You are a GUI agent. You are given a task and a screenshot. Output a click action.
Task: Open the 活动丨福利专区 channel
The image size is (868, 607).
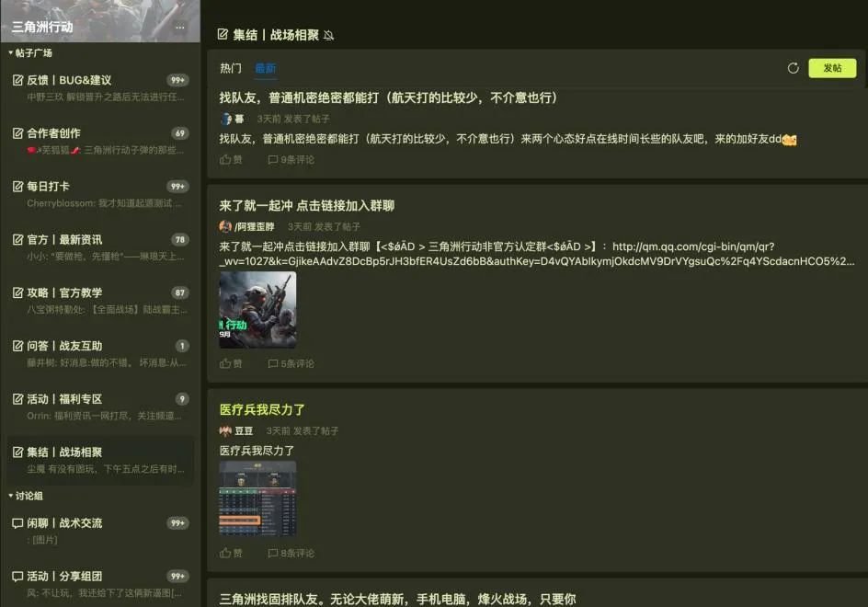coord(100,407)
